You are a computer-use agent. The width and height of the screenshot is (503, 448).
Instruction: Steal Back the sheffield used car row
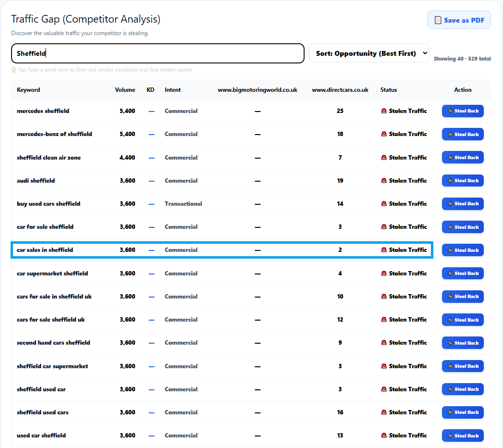pos(463,389)
